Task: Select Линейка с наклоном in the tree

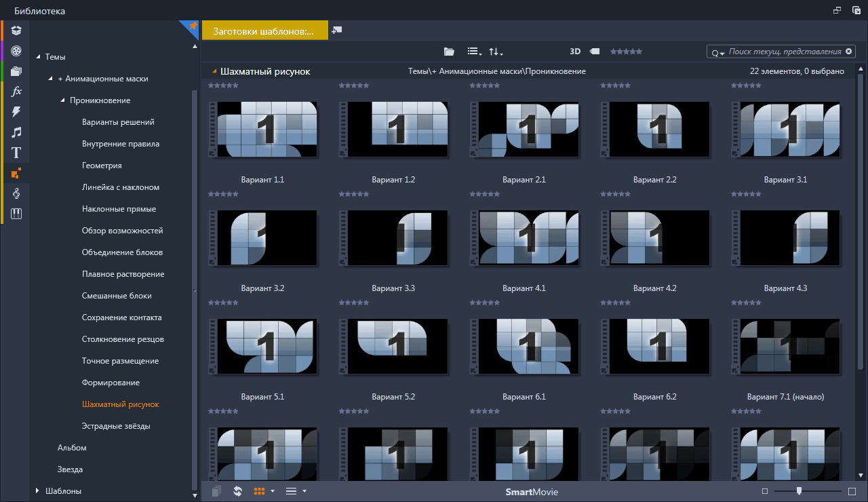Action: (121, 187)
